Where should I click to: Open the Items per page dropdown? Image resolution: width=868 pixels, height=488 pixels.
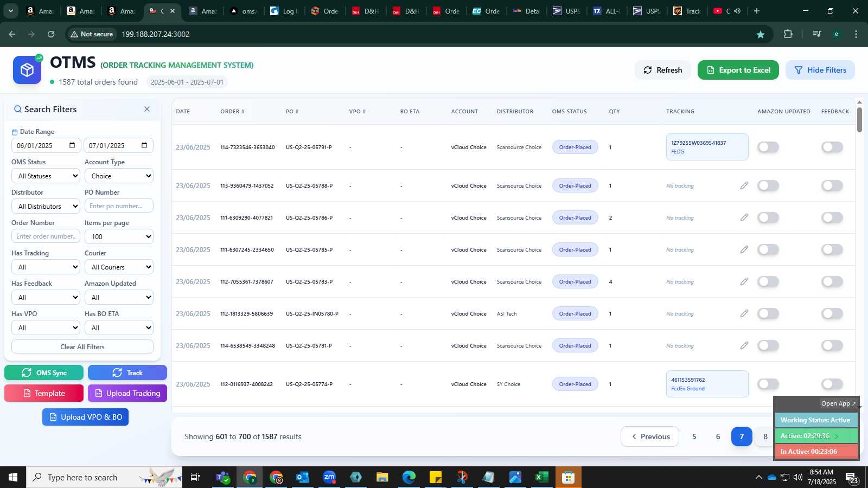point(119,236)
